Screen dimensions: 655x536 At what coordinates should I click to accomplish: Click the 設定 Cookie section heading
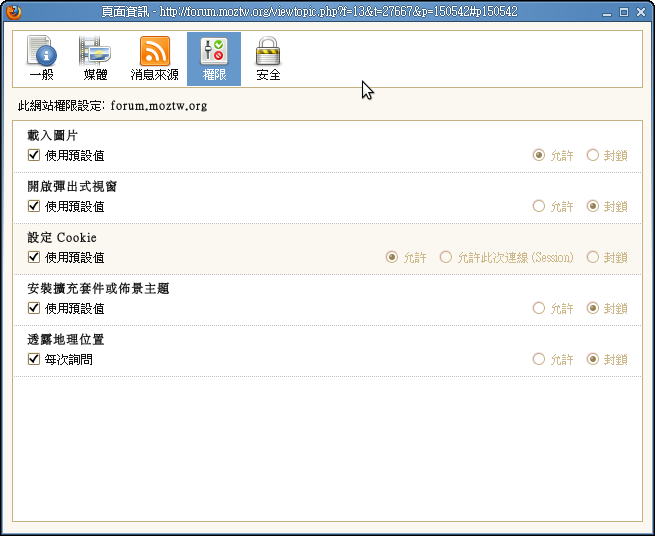click(62, 237)
